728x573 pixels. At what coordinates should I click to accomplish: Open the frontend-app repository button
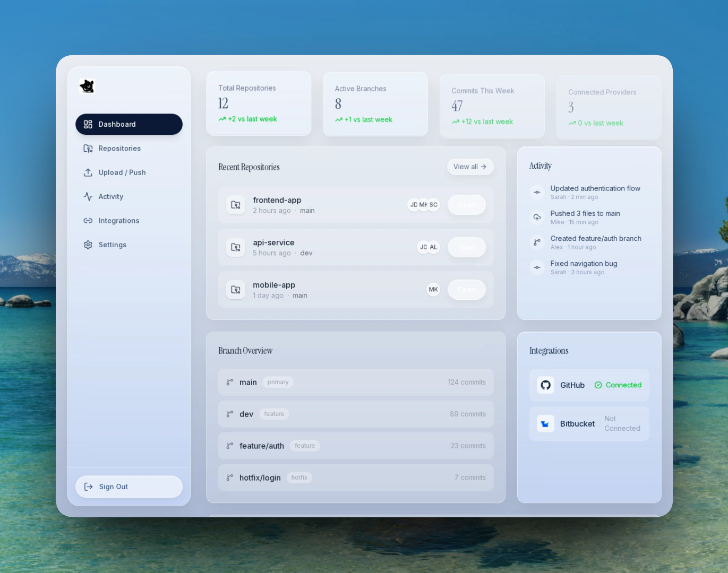467,205
